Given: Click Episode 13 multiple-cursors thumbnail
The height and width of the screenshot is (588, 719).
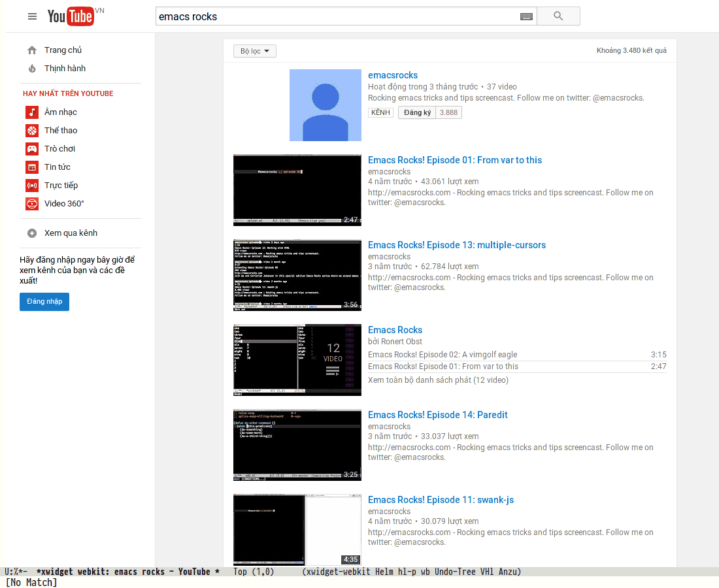Looking at the screenshot, I should coord(297,275).
